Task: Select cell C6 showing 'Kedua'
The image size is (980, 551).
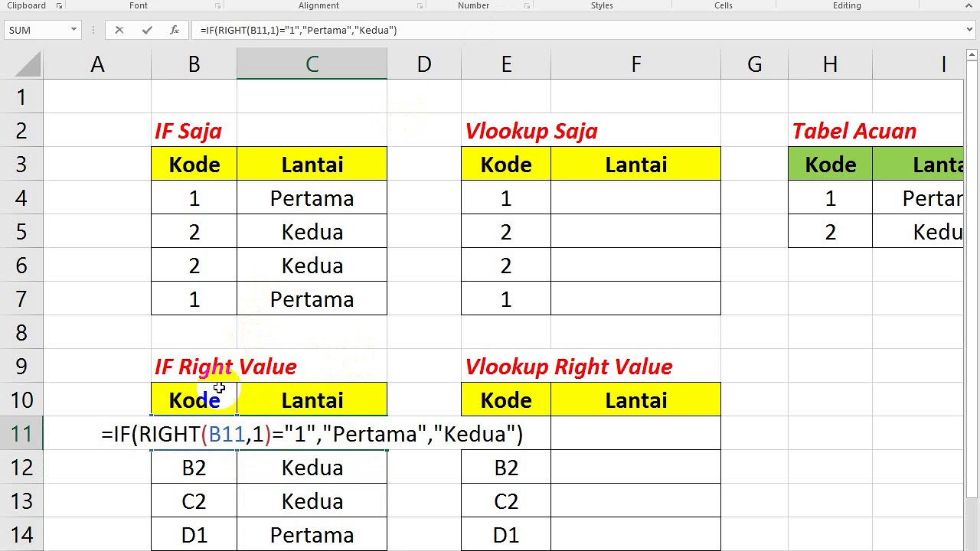Action: tap(312, 266)
